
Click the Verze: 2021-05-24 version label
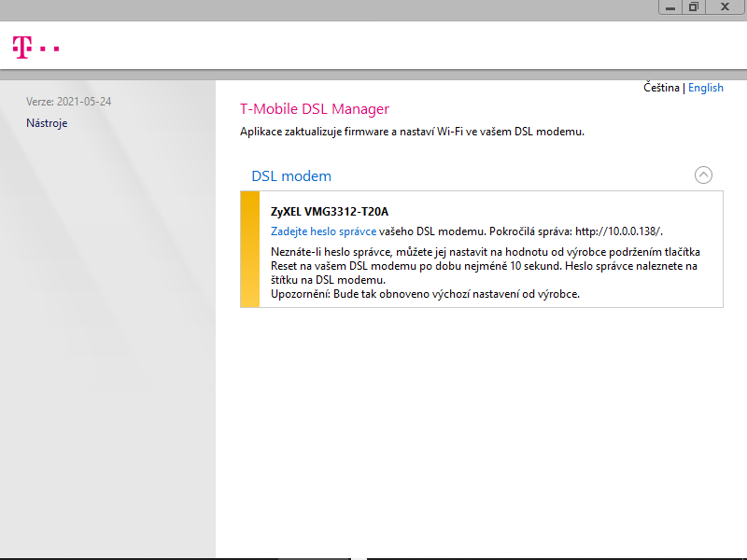pos(68,102)
